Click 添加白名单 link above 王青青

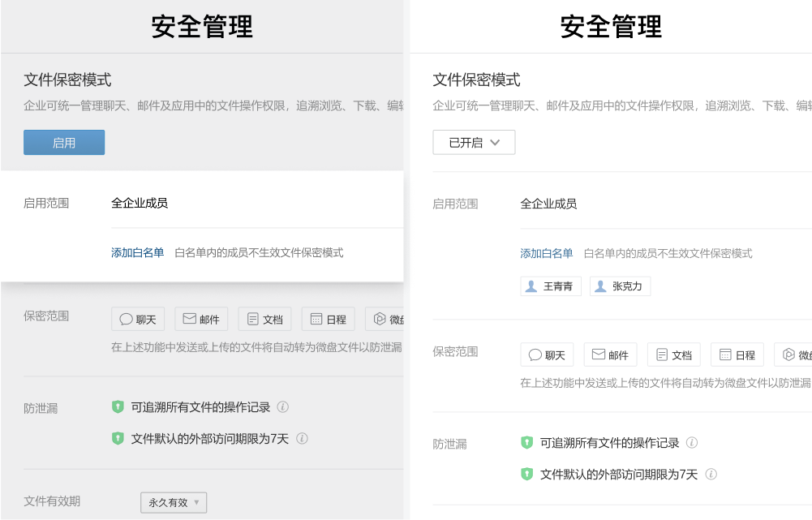click(546, 254)
